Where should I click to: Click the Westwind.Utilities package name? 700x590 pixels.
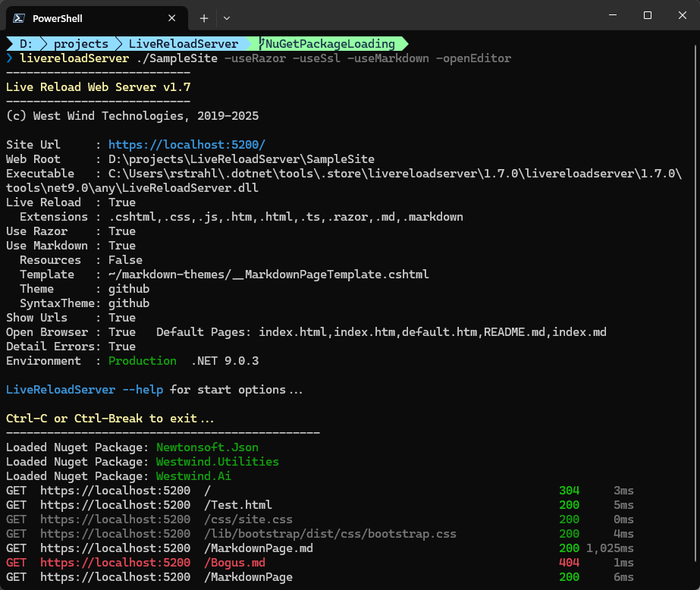click(218, 462)
